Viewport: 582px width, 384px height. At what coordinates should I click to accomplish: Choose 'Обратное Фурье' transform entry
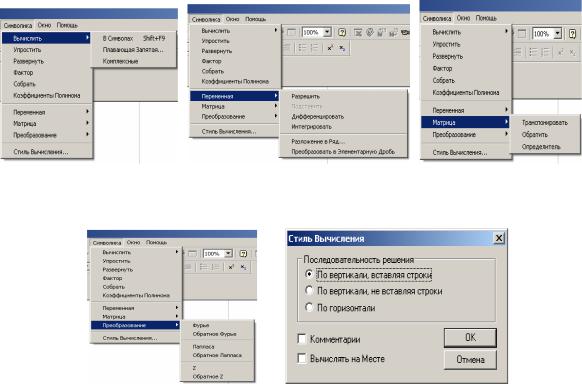point(217,334)
